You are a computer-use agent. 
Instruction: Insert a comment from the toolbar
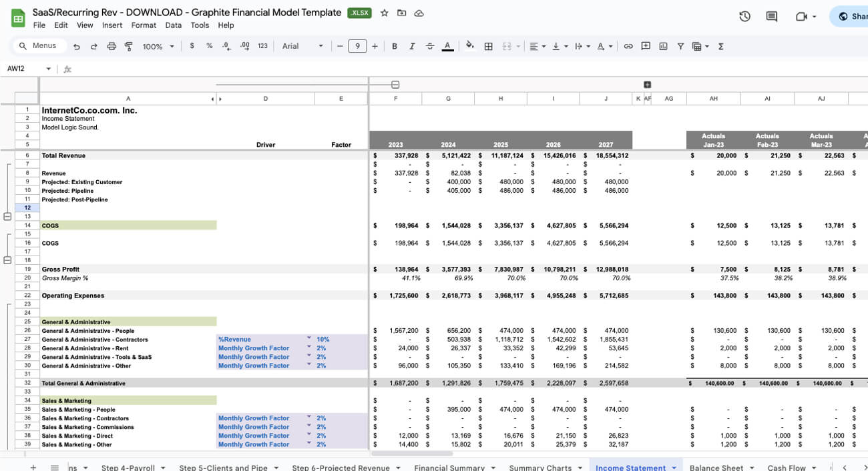click(646, 46)
